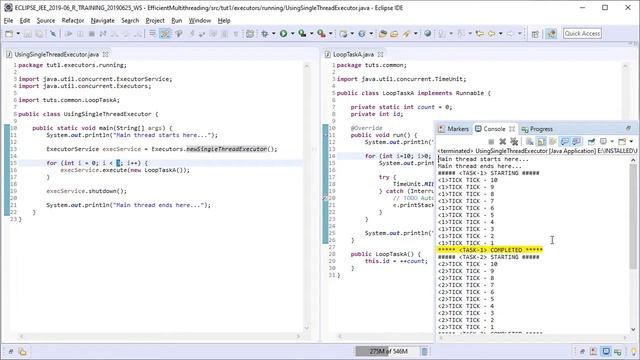This screenshot has height=360, width=640.
Task: Click the Quick Access search field
Action: (x=582, y=34)
